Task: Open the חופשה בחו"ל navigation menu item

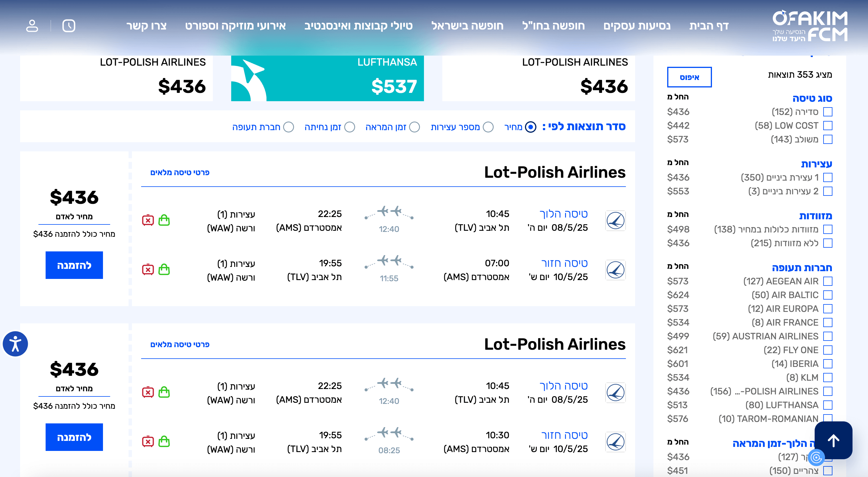Action: tap(553, 26)
